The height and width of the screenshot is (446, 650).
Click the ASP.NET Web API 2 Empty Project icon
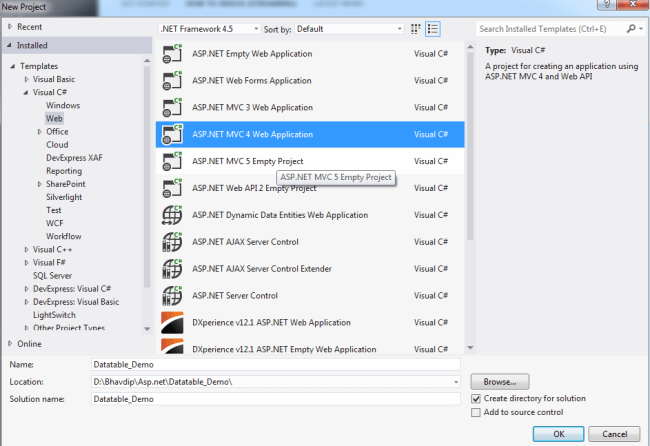[x=172, y=188]
